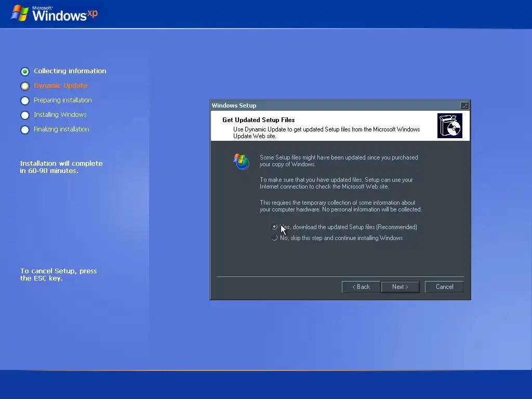The height and width of the screenshot is (399, 532).
Task: Click the Windows globe update icon
Action: 241,162
